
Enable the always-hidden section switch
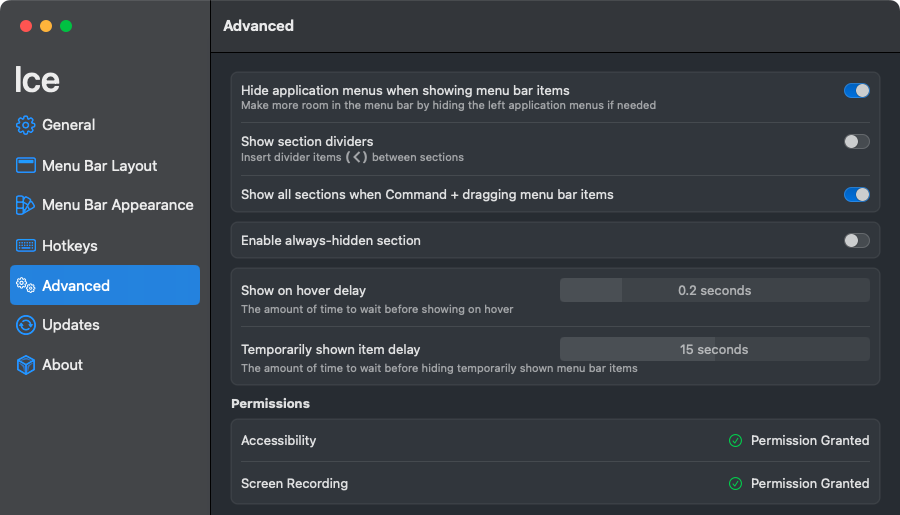(x=856, y=241)
